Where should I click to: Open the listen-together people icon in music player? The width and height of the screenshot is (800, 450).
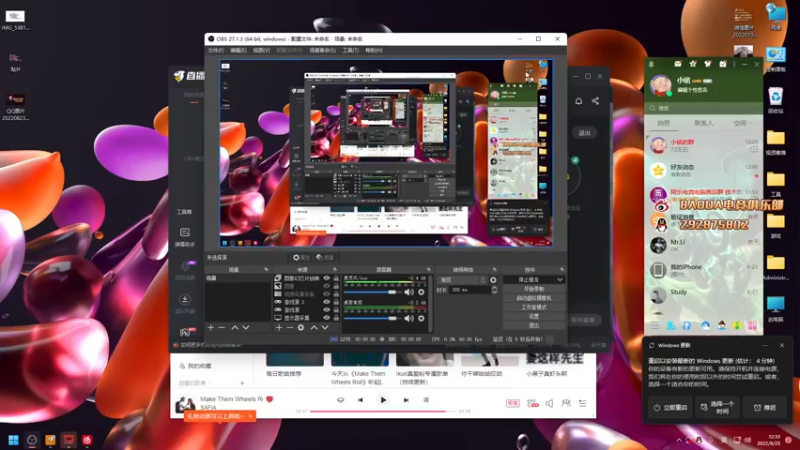pyautogui.click(x=566, y=403)
